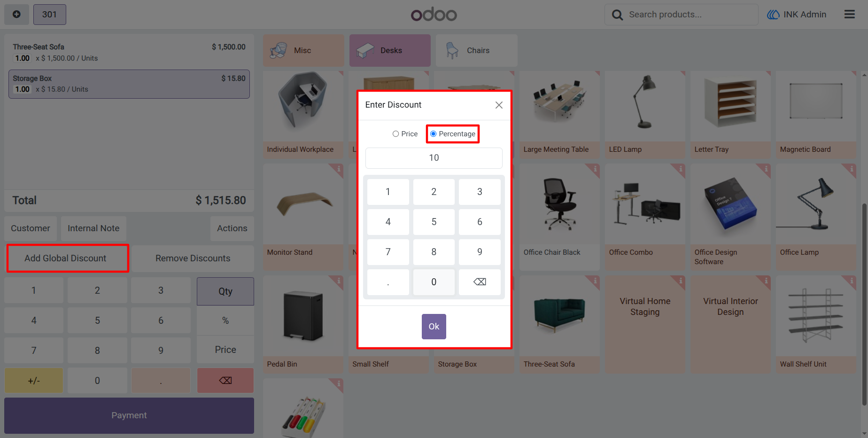Select the Price radio option
The height and width of the screenshot is (438, 868).
(405, 134)
